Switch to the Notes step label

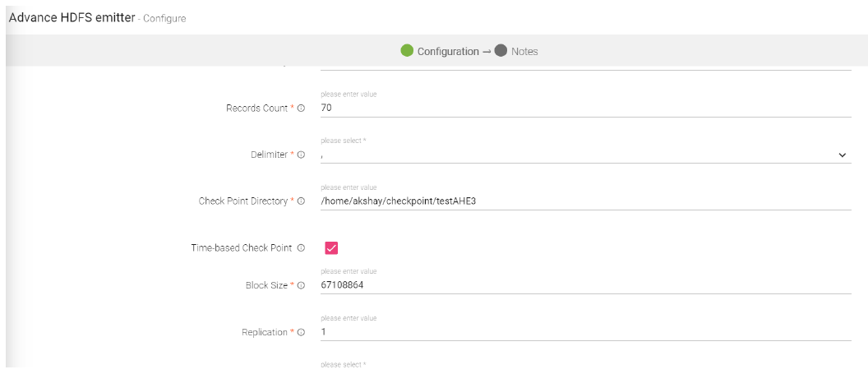(x=524, y=52)
